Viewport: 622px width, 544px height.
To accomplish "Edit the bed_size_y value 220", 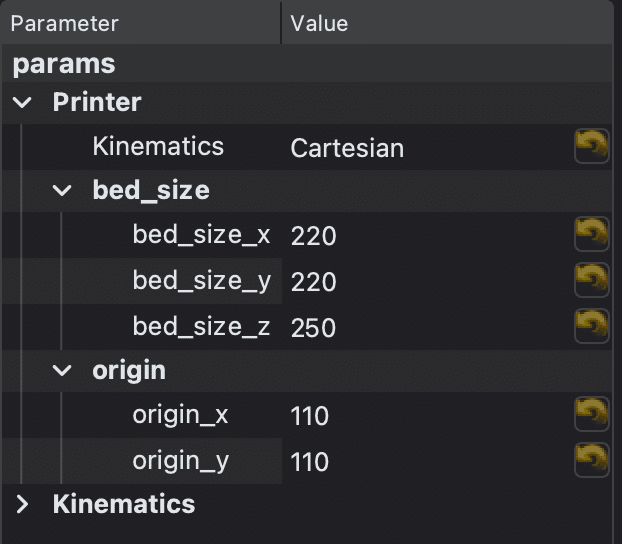I will point(427,281).
